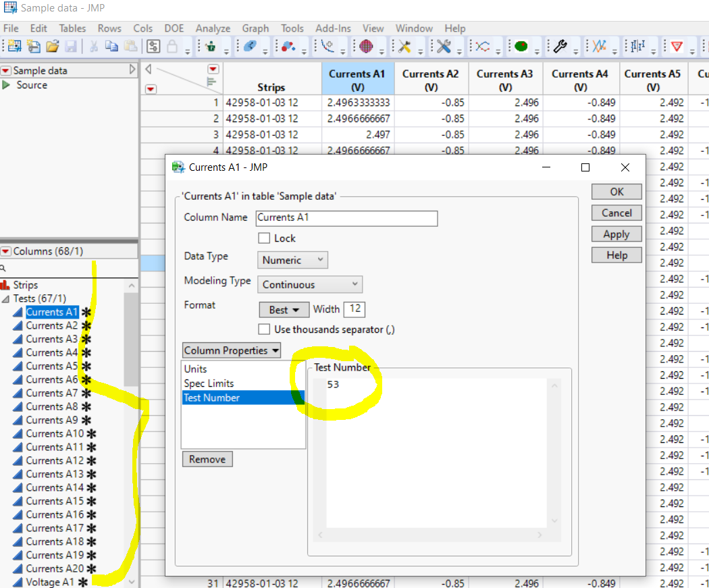Open the DOE menu
The height and width of the screenshot is (588, 709).
174,28
